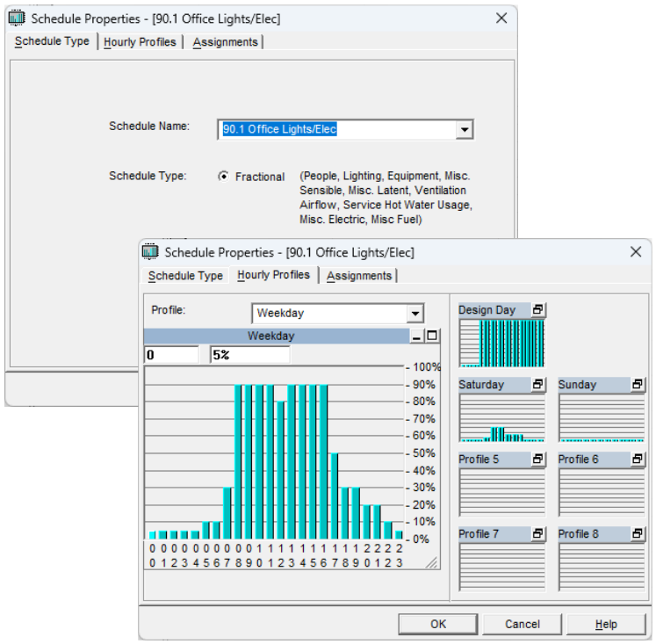This screenshot has width=656, height=644.
Task: Switch to the Assignments tab in front dialog
Action: [x=359, y=276]
